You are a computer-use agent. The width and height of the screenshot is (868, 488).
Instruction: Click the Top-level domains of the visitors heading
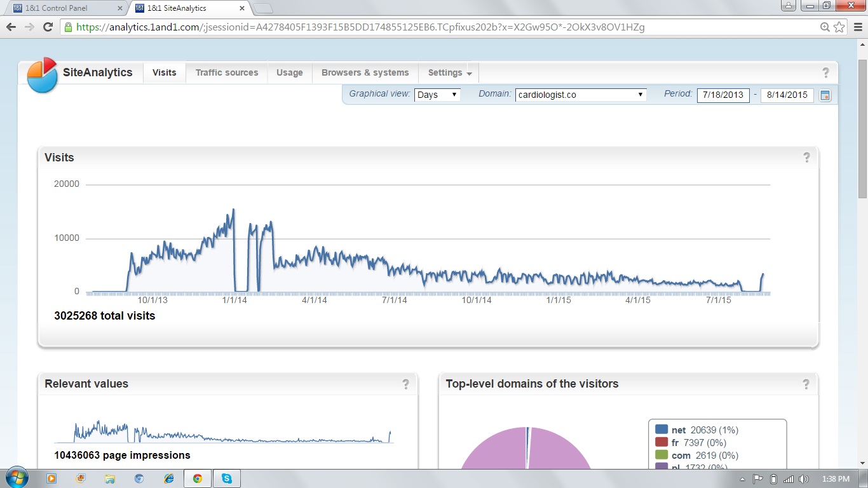532,384
